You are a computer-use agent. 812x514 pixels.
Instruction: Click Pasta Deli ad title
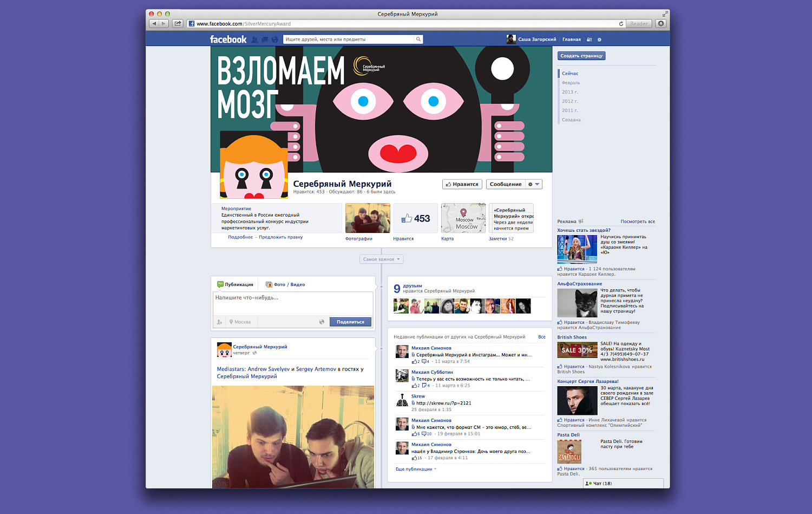(568, 435)
